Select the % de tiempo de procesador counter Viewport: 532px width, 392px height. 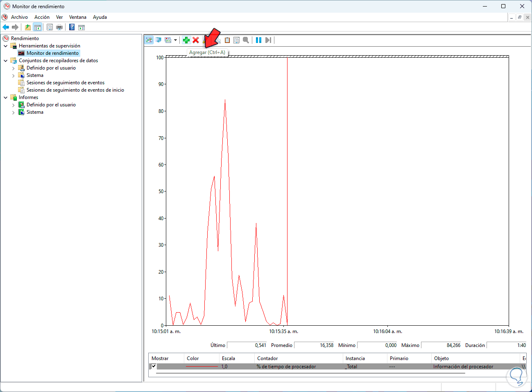point(286,367)
